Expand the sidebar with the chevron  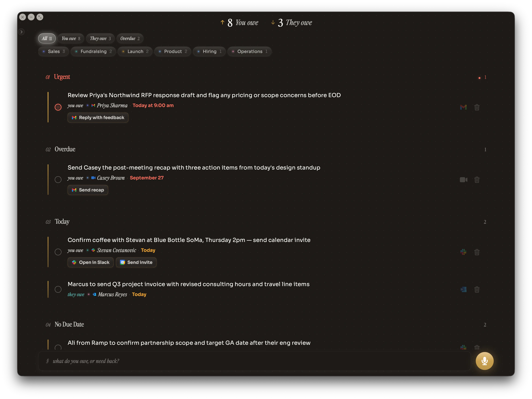22,32
